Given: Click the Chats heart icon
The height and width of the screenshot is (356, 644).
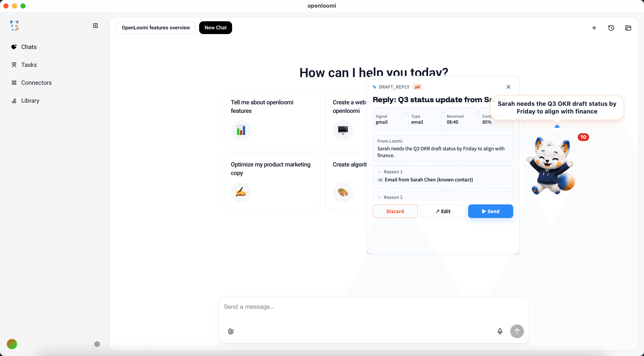Looking at the screenshot, I should 14,47.
